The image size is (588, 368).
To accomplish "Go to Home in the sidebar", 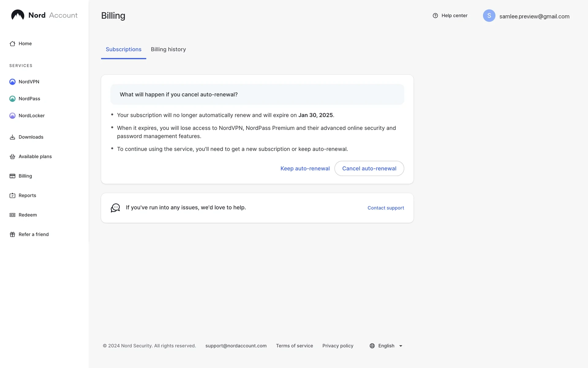I will coord(25,44).
